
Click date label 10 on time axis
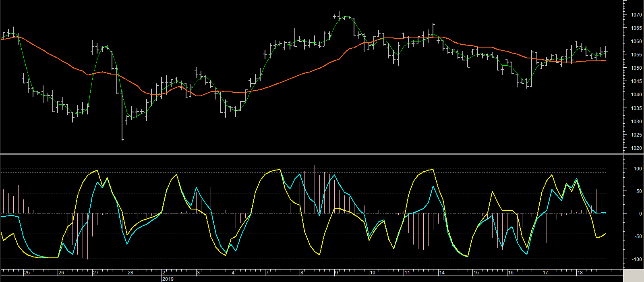(x=373, y=273)
